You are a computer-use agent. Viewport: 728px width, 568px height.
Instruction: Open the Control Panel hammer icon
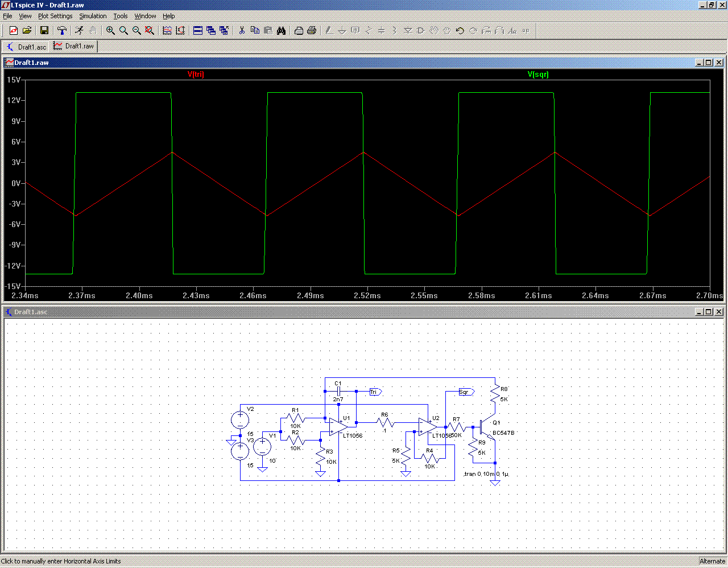click(62, 31)
